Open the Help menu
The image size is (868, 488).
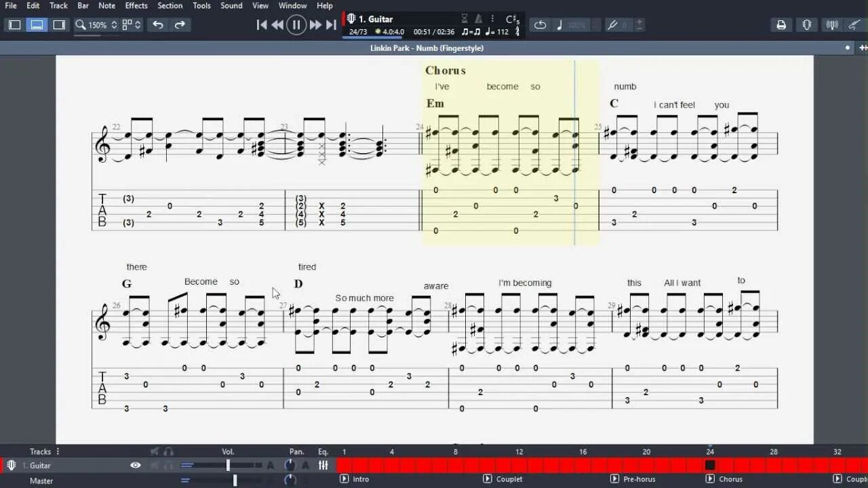(325, 5)
